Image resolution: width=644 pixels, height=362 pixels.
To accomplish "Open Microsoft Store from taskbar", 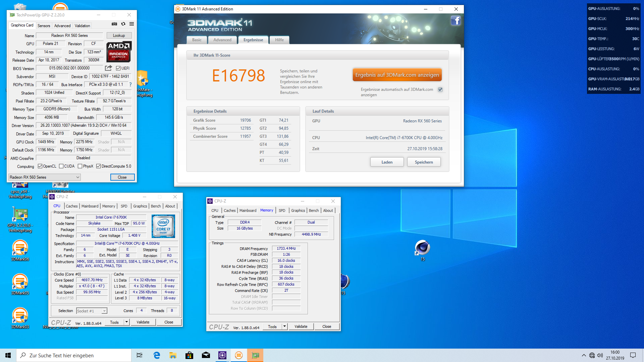I will point(190,355).
